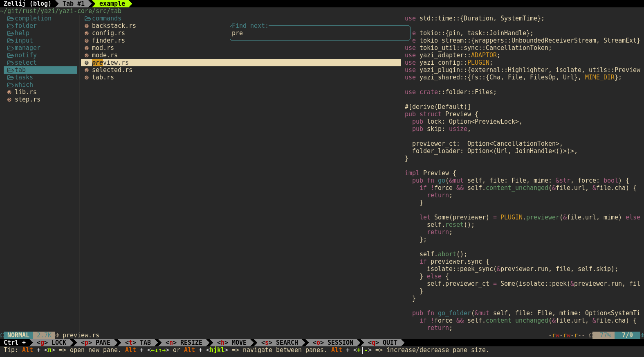Click the Rust icon beside preview.rs

[x=87, y=63]
